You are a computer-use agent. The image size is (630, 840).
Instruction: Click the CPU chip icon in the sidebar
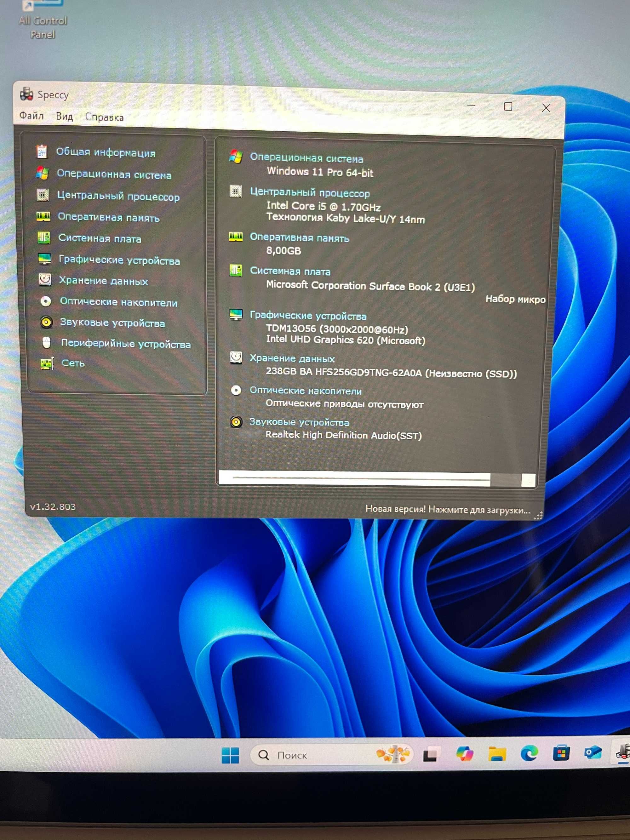(43, 195)
